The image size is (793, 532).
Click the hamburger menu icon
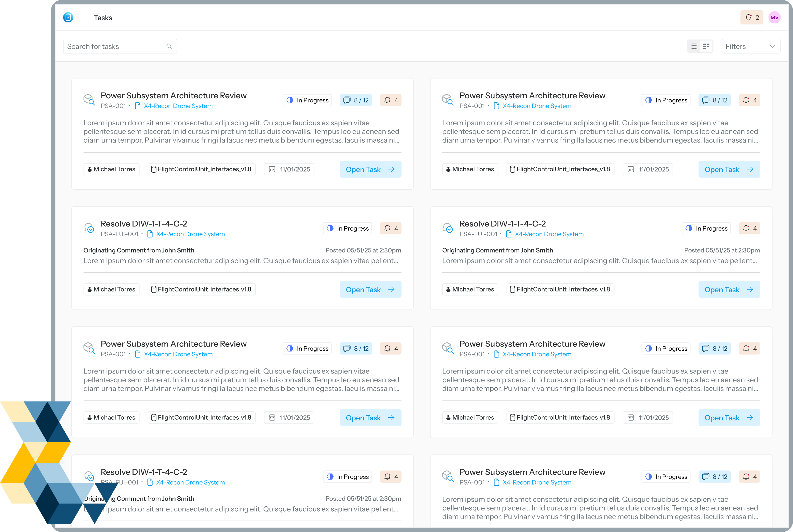[82, 17]
